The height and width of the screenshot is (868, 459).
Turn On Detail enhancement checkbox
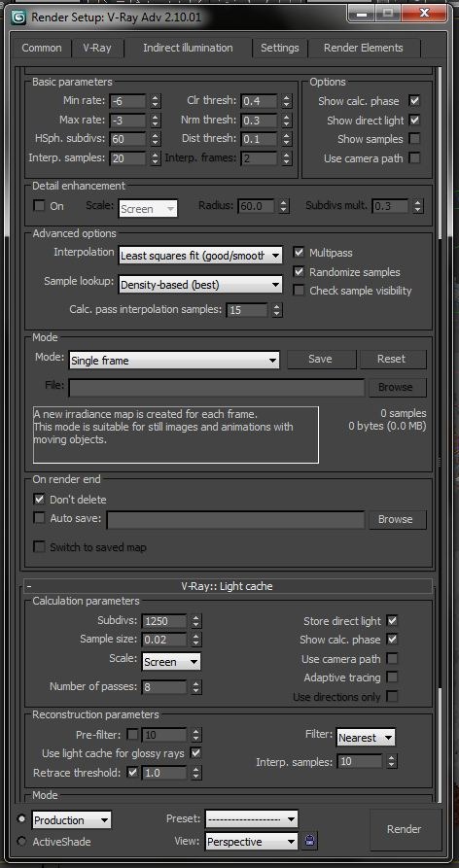point(39,206)
